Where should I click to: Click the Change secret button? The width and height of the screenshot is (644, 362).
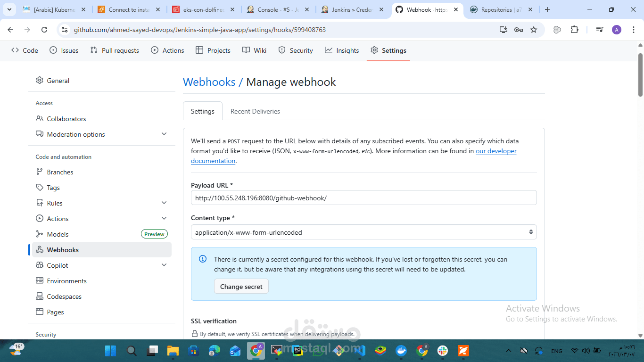241,287
